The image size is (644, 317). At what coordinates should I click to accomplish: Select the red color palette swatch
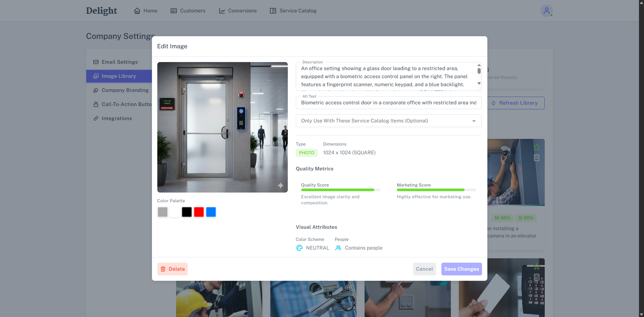(x=199, y=212)
